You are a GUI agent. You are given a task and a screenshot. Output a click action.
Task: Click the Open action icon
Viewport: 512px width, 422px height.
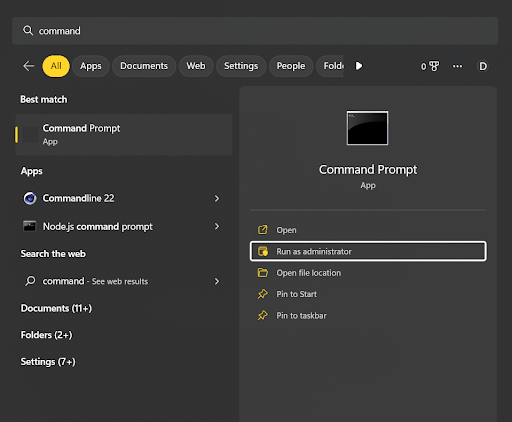pyautogui.click(x=263, y=230)
